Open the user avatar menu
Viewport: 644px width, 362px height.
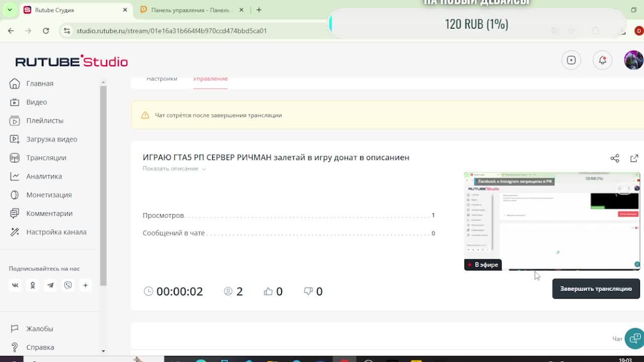point(633,60)
